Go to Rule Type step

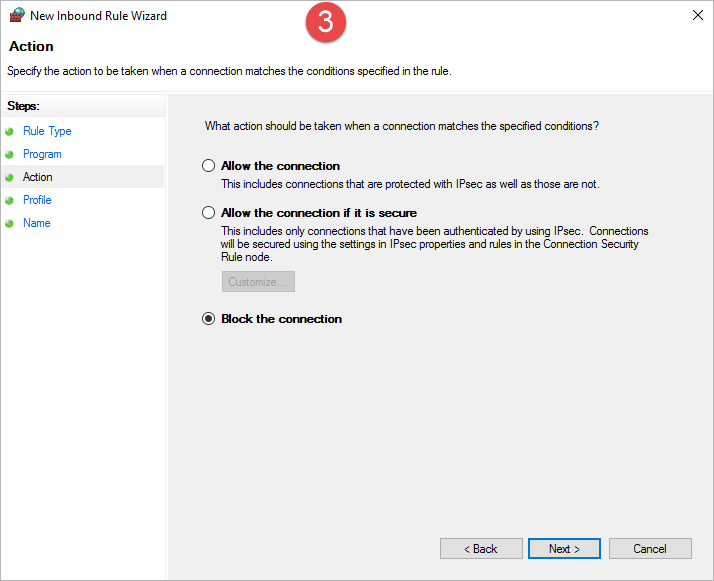(x=47, y=131)
